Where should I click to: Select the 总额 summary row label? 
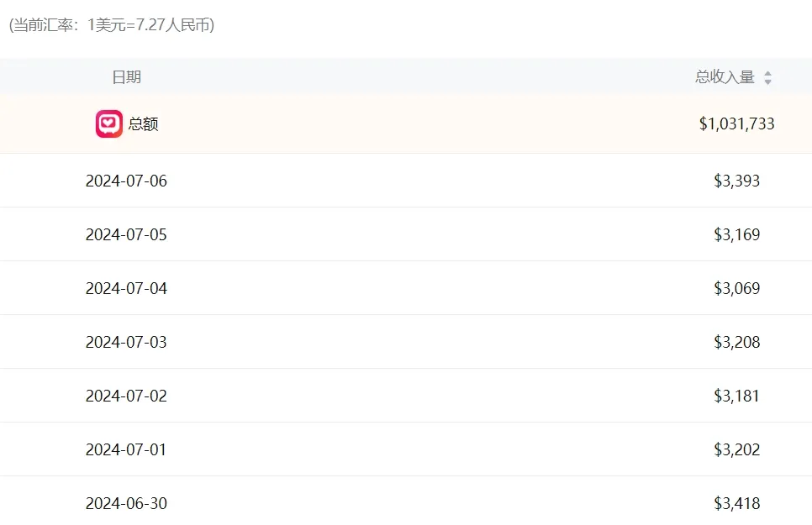click(144, 124)
